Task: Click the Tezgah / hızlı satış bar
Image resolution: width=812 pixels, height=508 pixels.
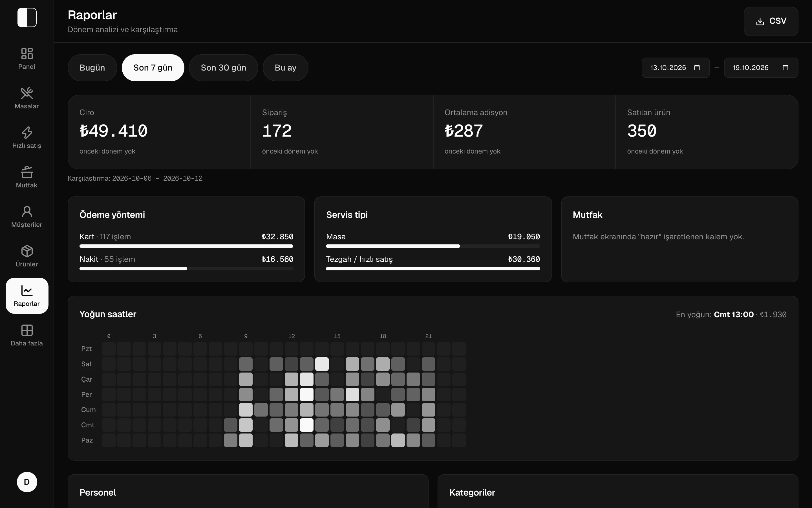Action: pos(433,269)
